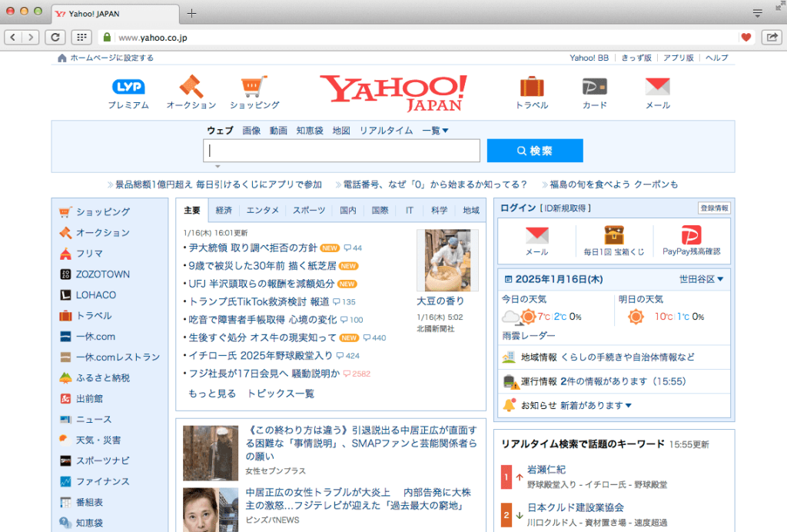Click the web search input field

click(341, 151)
